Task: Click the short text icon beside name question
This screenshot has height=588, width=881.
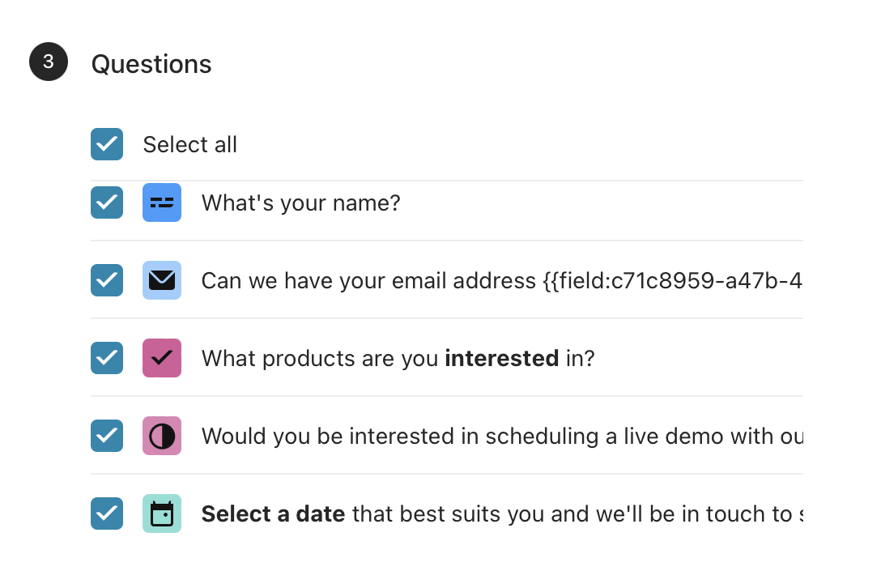Action: pos(162,202)
